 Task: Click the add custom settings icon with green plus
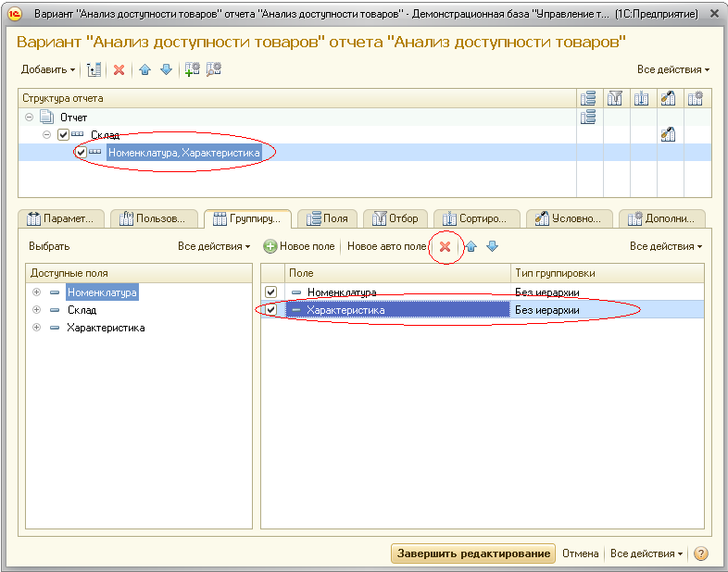tap(193, 69)
